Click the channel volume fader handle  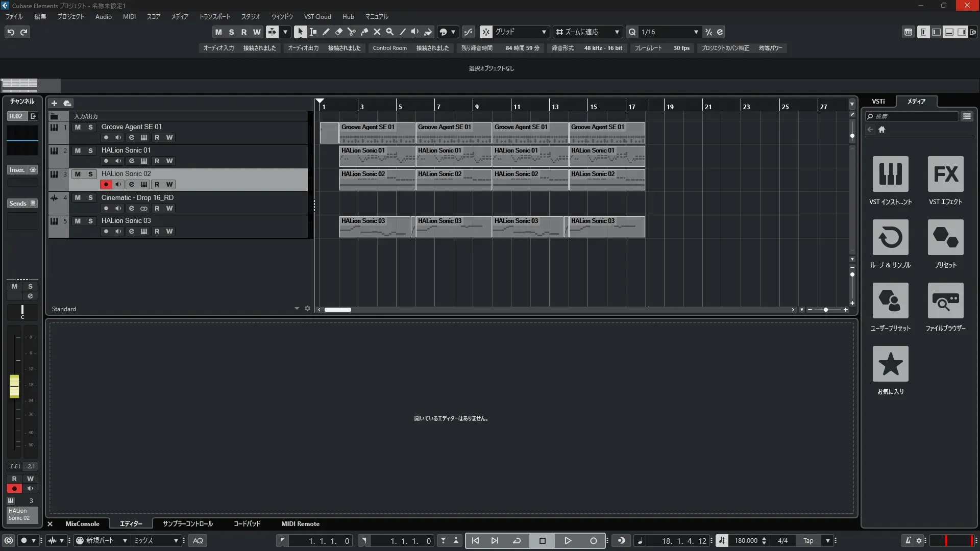tap(14, 386)
